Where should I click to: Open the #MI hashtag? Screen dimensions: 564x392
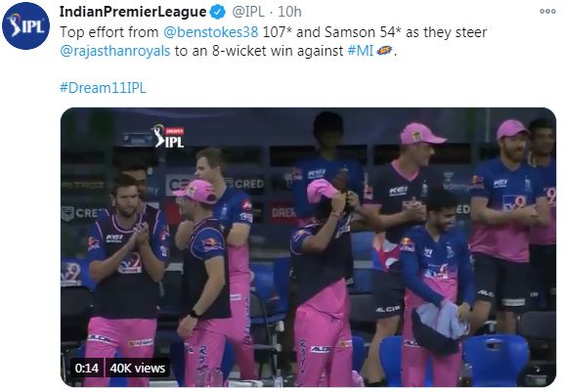[x=361, y=51]
